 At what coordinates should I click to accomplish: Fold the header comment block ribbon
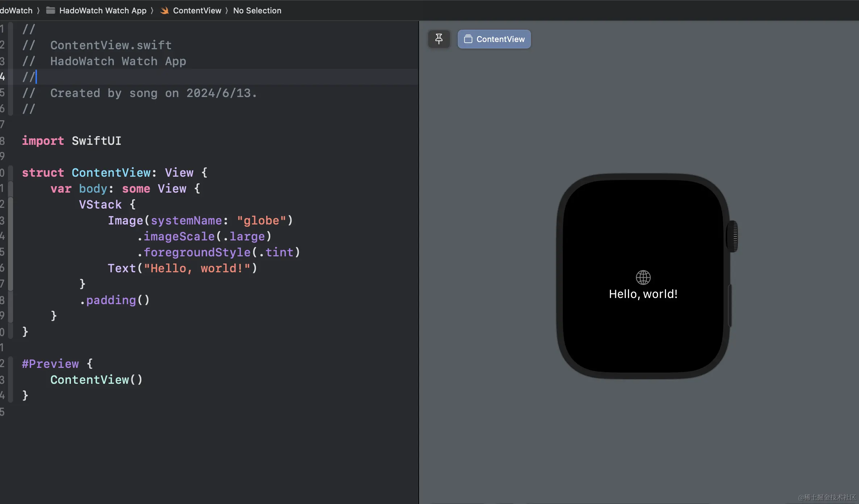(11, 69)
